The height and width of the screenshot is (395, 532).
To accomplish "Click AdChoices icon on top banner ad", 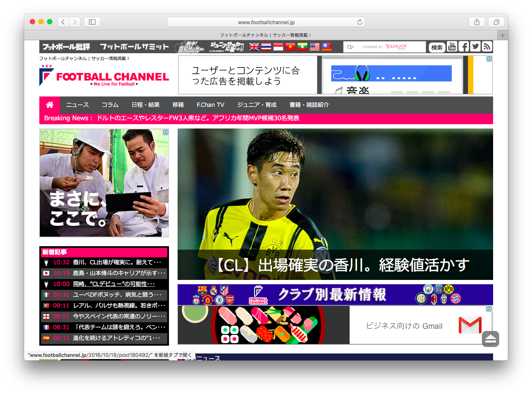I will 489,59.
